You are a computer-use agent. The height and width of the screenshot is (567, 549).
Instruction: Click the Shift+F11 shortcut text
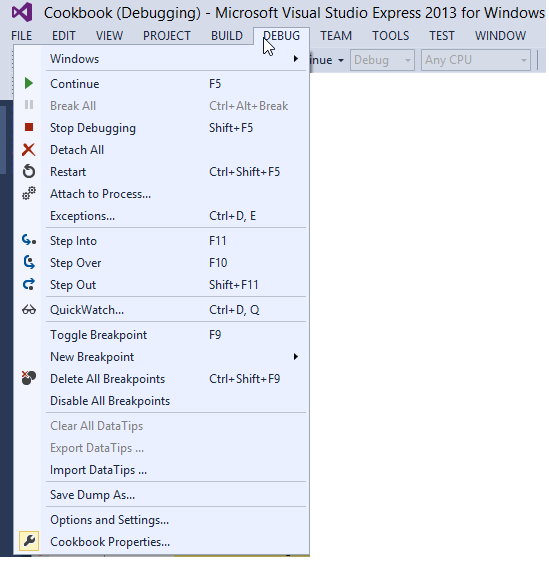click(234, 285)
